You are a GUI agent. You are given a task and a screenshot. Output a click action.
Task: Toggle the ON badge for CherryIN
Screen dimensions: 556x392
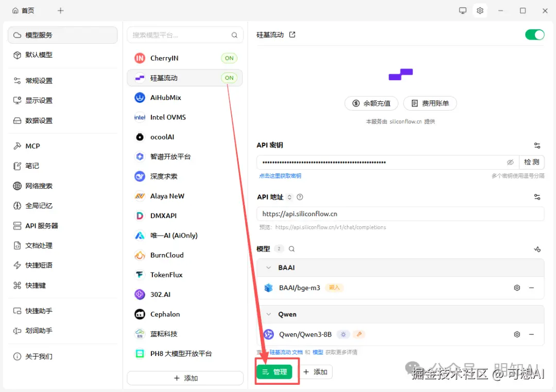coord(229,58)
